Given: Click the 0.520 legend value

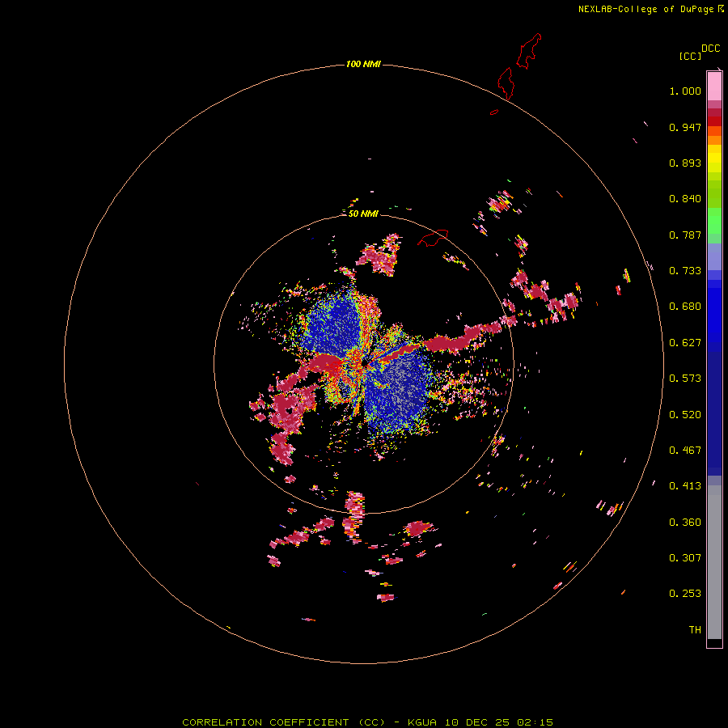Looking at the screenshot, I should coord(685,415).
